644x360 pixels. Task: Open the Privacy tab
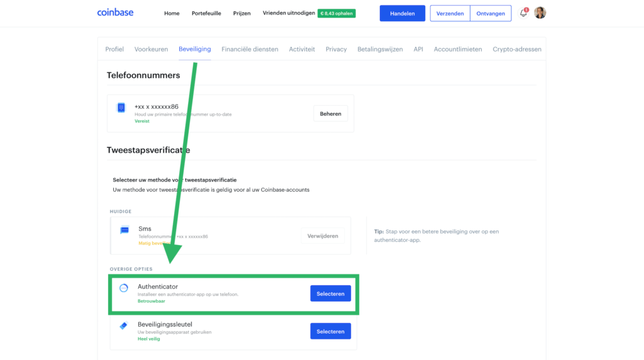336,49
